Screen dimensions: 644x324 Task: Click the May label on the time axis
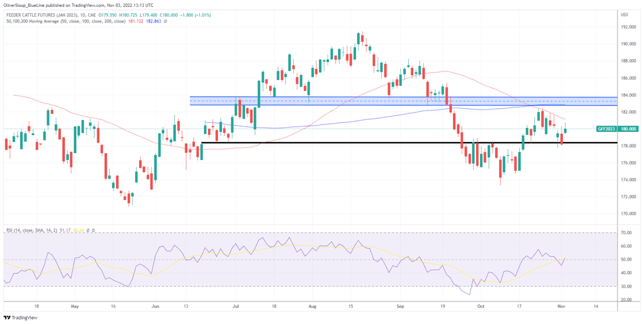coord(75,306)
